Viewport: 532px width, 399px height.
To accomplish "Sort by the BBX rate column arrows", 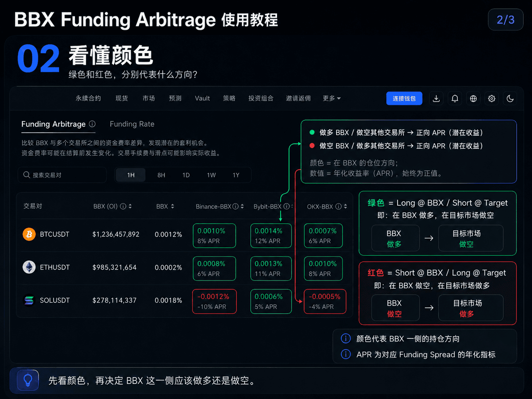I will (173, 206).
